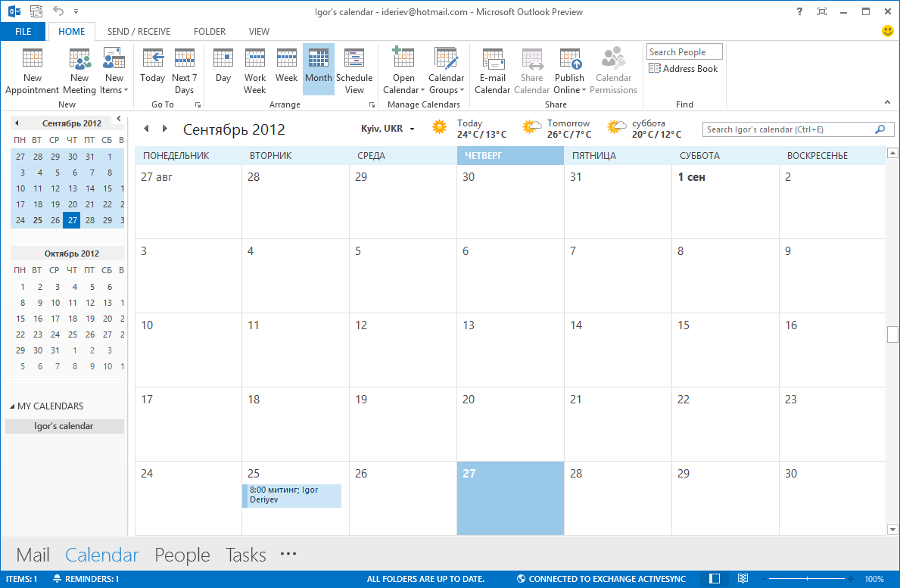The image size is (900, 588).
Task: Click the Undo icon in title bar
Action: (58, 11)
